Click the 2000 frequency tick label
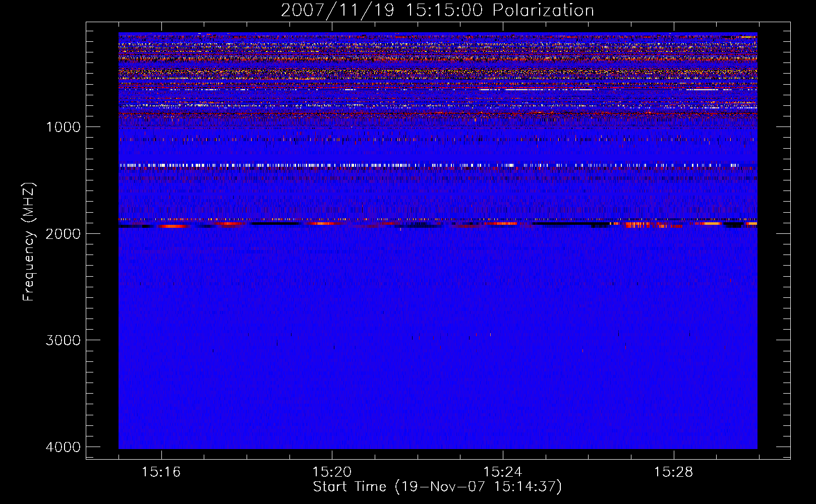816x504 pixels. (x=63, y=233)
